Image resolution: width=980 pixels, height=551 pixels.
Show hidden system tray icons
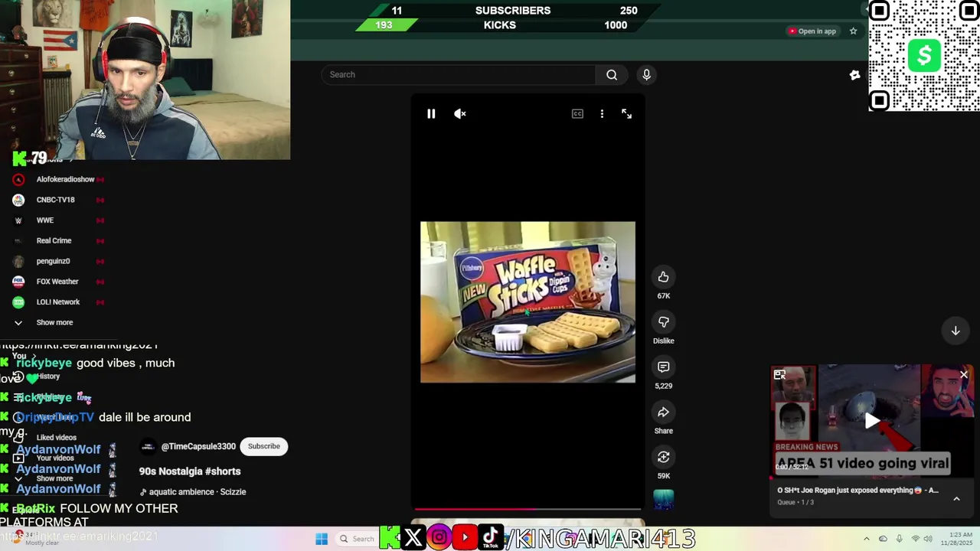coord(867,540)
